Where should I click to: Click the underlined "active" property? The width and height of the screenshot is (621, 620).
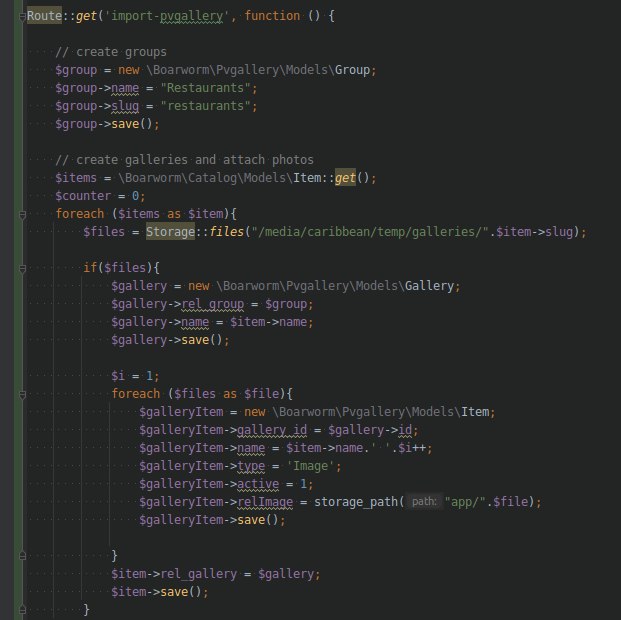tap(258, 484)
